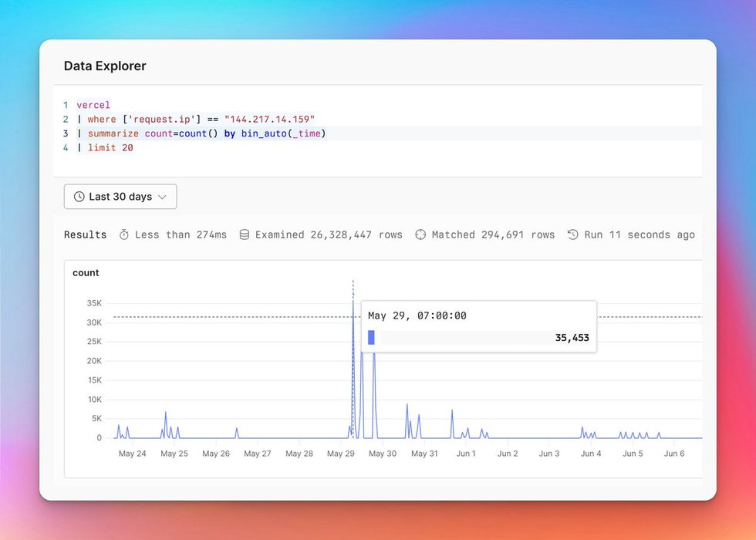
Task: Click the 'count' chart title
Action: (86, 273)
